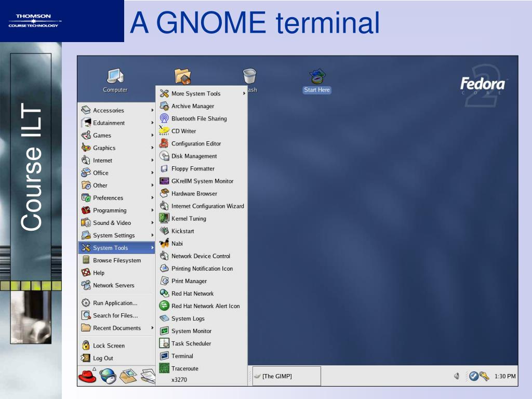The height and width of the screenshot is (399, 532).
Task: Expand the More System Tools submenu arrow
Action: (x=244, y=94)
